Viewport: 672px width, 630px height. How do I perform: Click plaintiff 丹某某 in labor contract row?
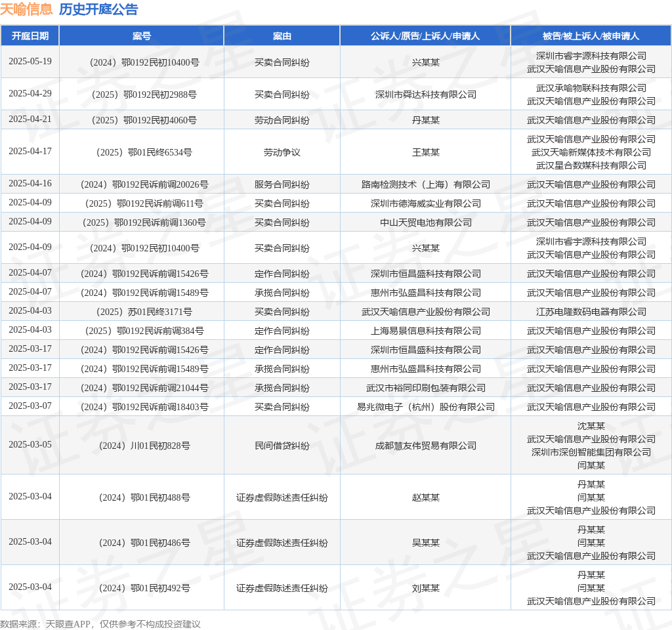pyautogui.click(x=425, y=120)
